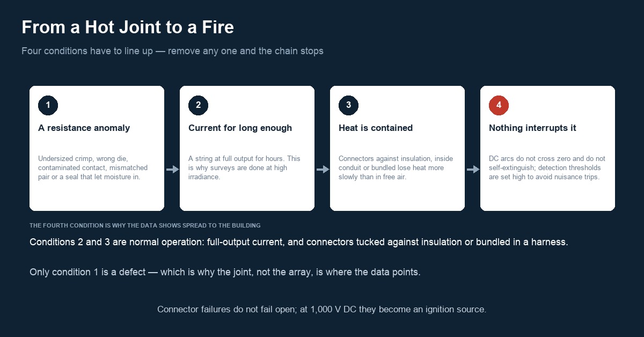Click the 'From a Hot Joint to a Fire' title
Image resolution: width=644 pixels, height=337 pixels.
pos(128,27)
